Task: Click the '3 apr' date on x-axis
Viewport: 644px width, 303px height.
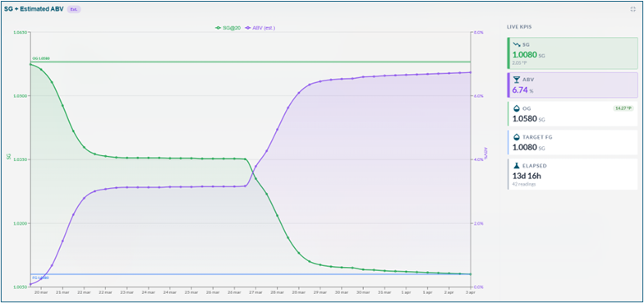Action: (470, 292)
